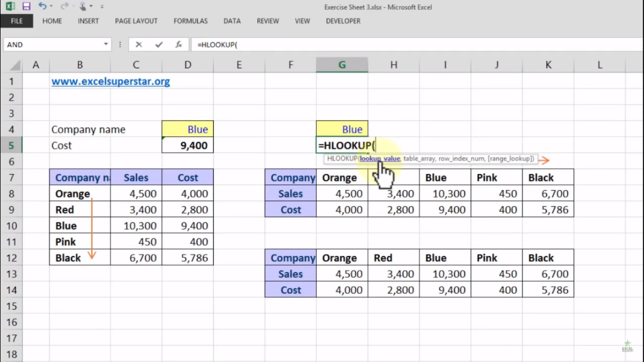Screen dimensions: 644x362
Task: Click the Redo arrow icon
Action: tap(64, 6)
